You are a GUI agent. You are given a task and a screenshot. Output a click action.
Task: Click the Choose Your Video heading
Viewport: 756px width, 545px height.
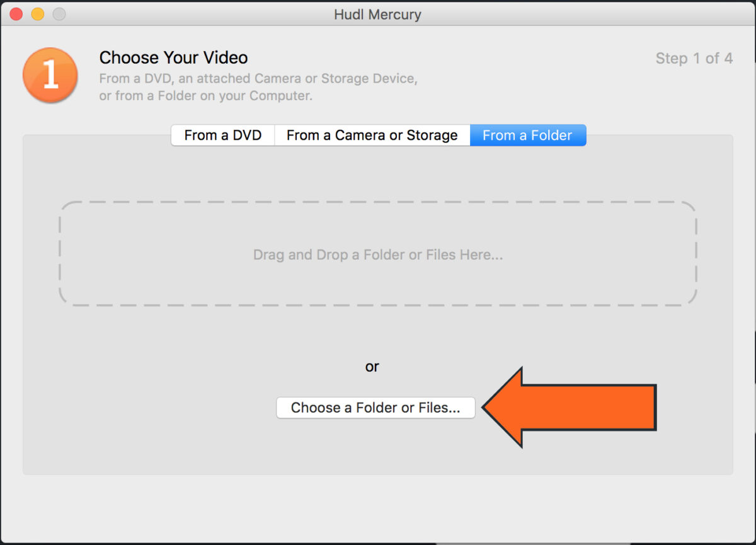174,58
